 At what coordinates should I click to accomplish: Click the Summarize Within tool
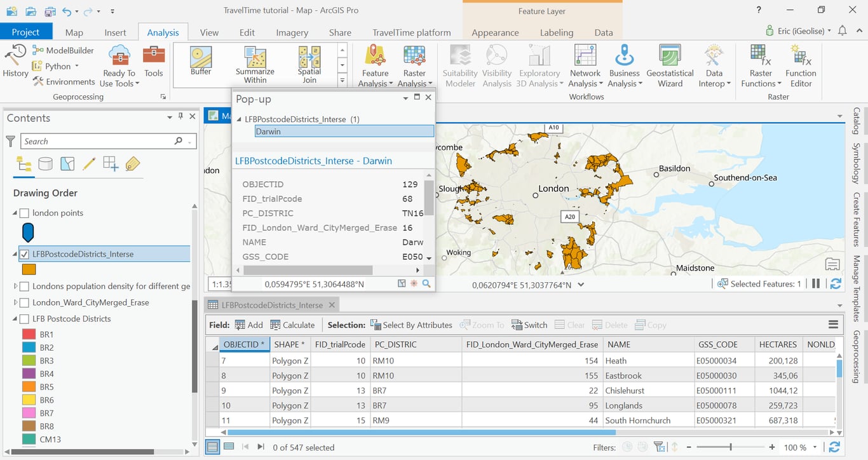255,64
